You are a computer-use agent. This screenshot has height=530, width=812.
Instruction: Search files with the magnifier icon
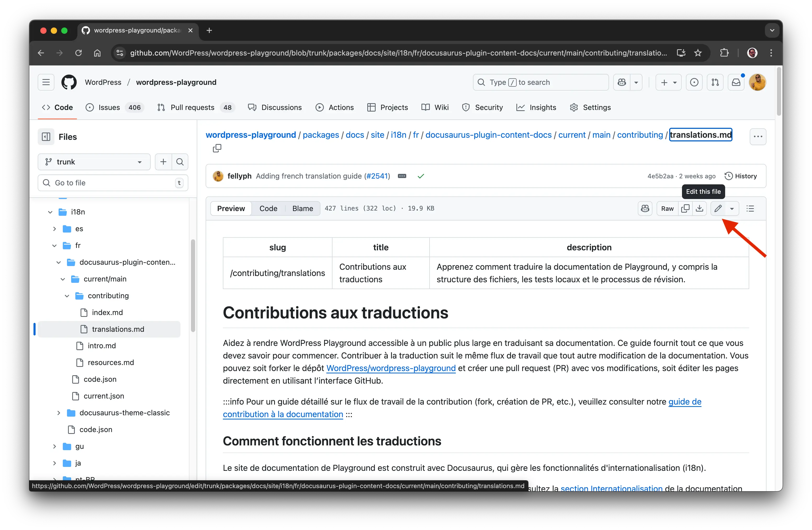[x=180, y=162]
